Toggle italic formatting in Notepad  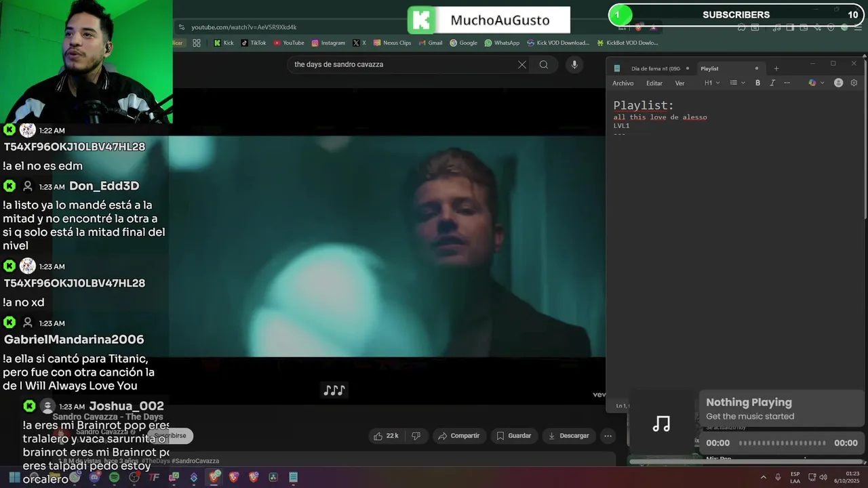(772, 83)
